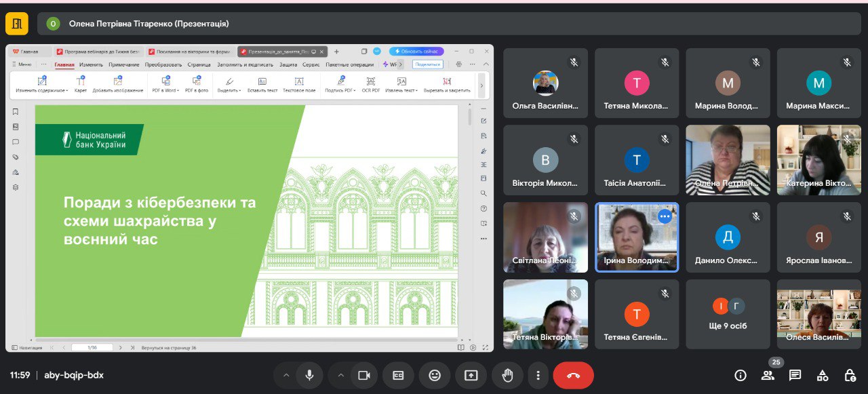Open the 'Изменить' ribbon tab
Screen dimensions: 868x394
(x=91, y=64)
